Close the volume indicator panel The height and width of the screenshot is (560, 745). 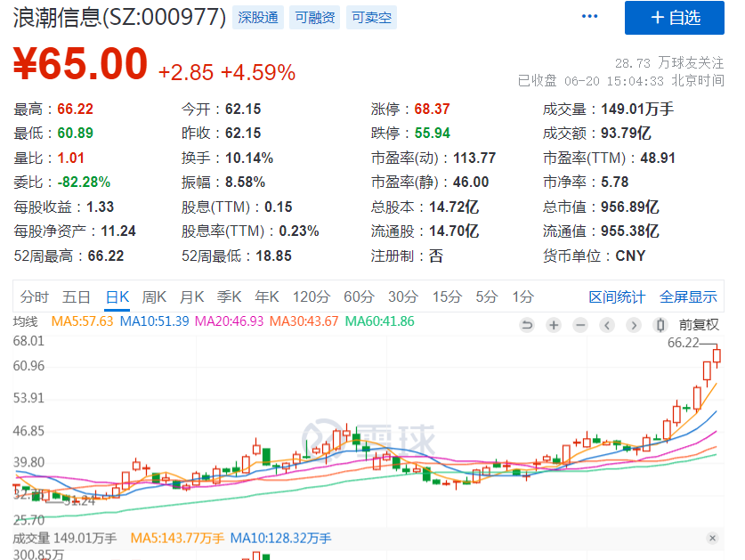pos(712,539)
